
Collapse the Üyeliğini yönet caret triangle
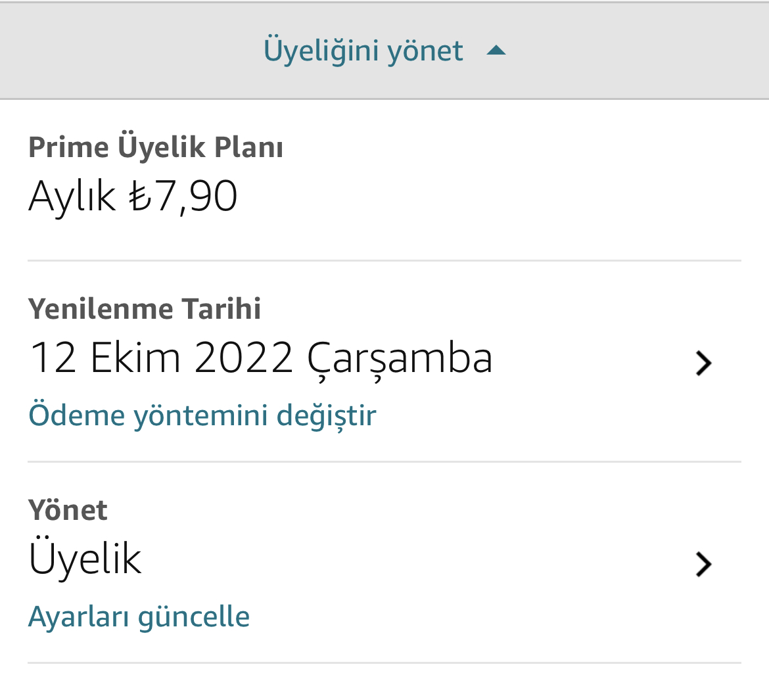click(x=496, y=51)
